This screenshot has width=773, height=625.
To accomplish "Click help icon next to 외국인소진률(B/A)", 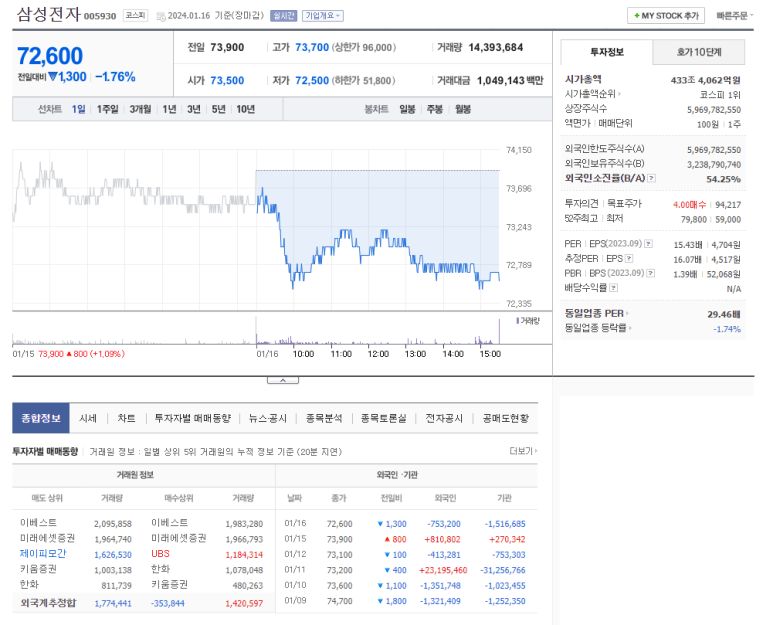I will [x=651, y=178].
